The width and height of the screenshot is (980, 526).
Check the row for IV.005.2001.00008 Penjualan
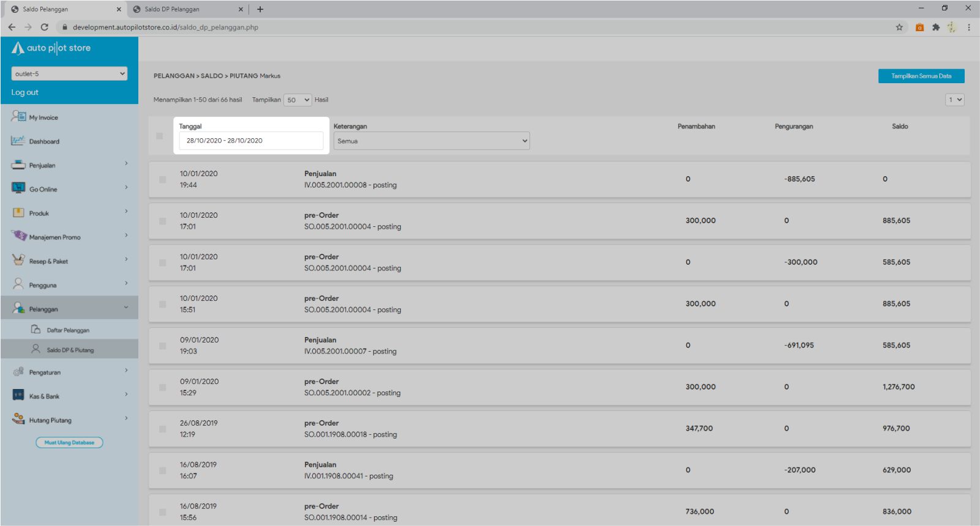tap(162, 179)
